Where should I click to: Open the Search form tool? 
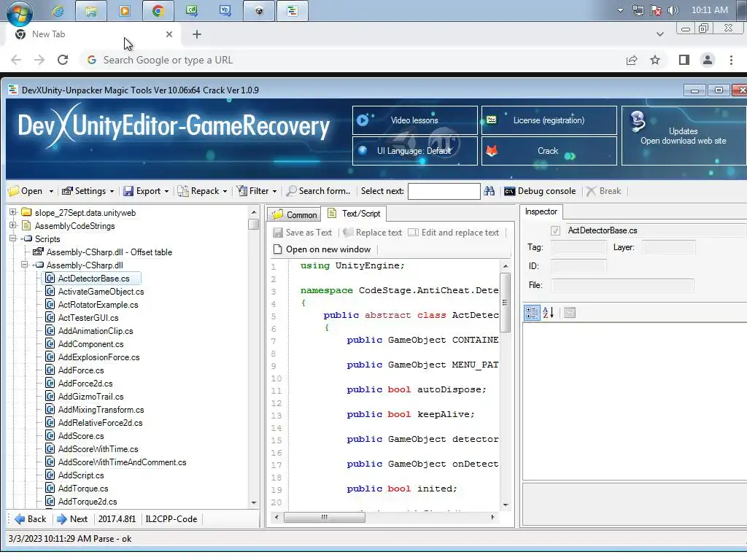coord(318,191)
